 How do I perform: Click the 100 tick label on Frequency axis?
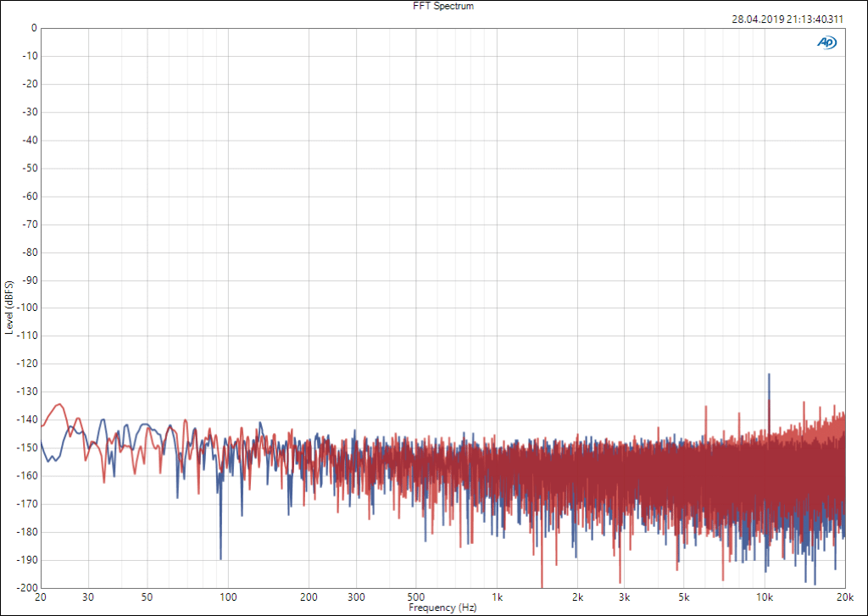229,597
